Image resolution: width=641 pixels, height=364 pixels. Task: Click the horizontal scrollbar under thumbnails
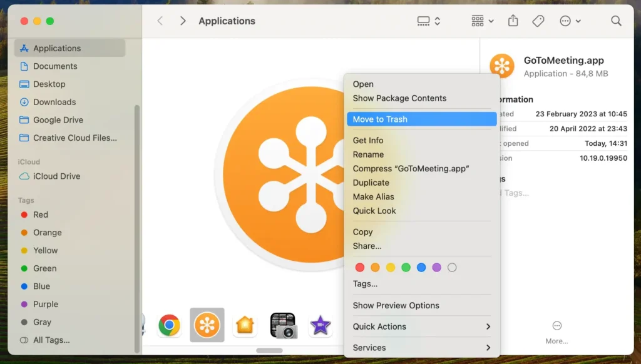269,350
